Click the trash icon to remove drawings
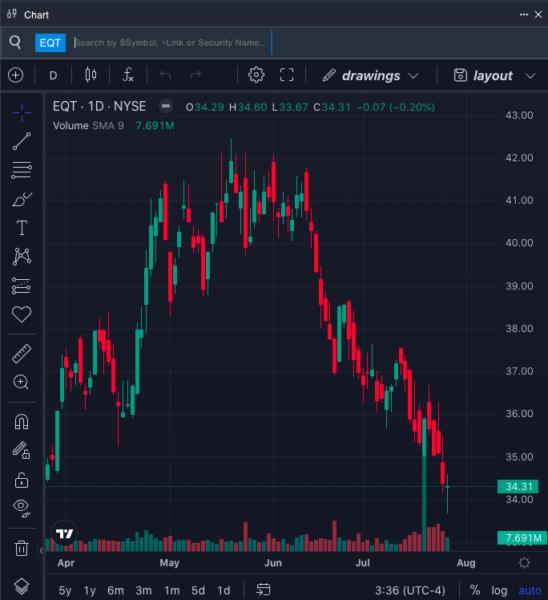Image resolution: width=548 pixels, height=600 pixels. tap(21, 548)
